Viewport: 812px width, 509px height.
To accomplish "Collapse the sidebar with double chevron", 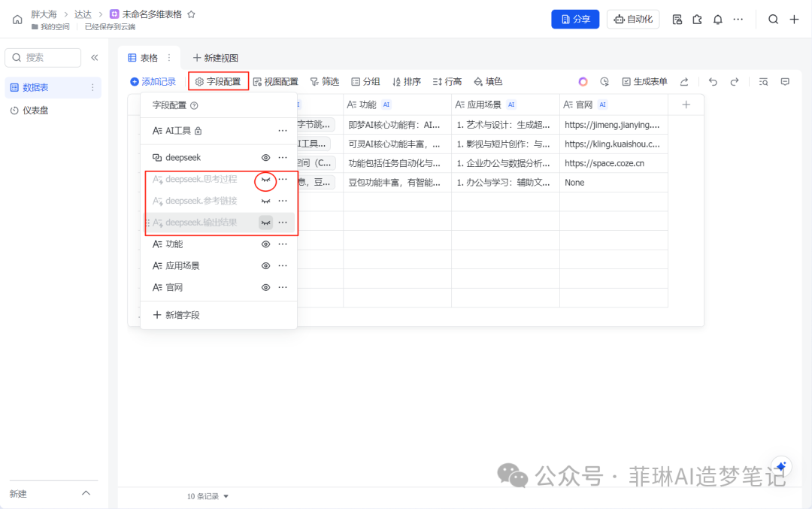I will click(x=94, y=57).
